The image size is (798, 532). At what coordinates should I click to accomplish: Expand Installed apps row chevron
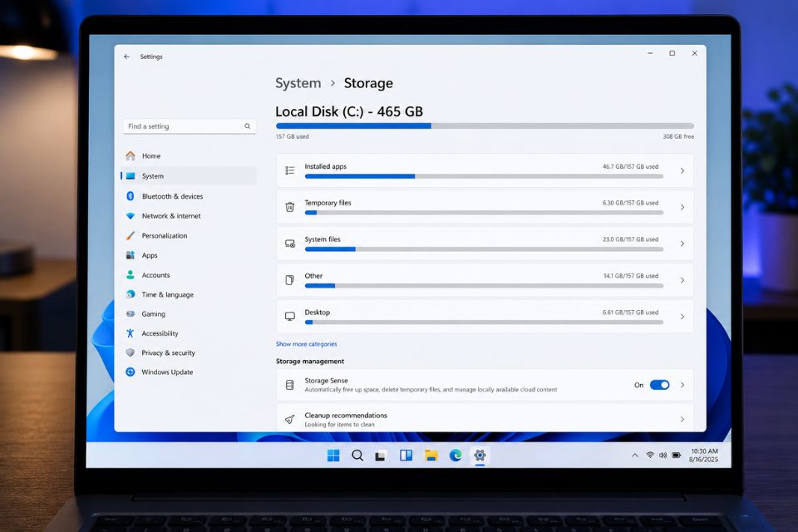(682, 170)
